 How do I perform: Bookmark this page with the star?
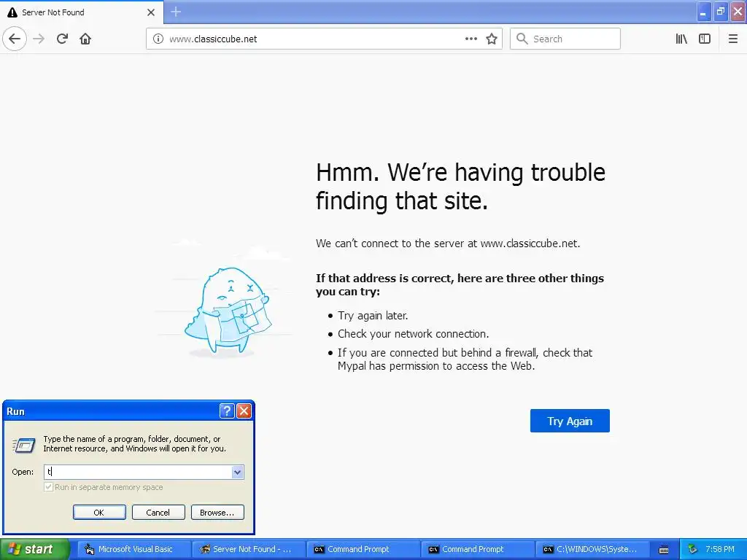tap(492, 39)
